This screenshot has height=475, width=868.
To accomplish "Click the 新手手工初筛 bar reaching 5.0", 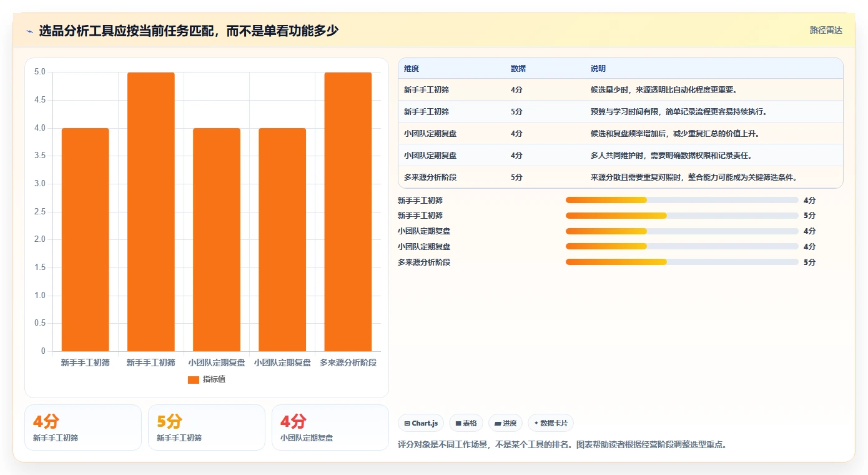I will [x=151, y=212].
